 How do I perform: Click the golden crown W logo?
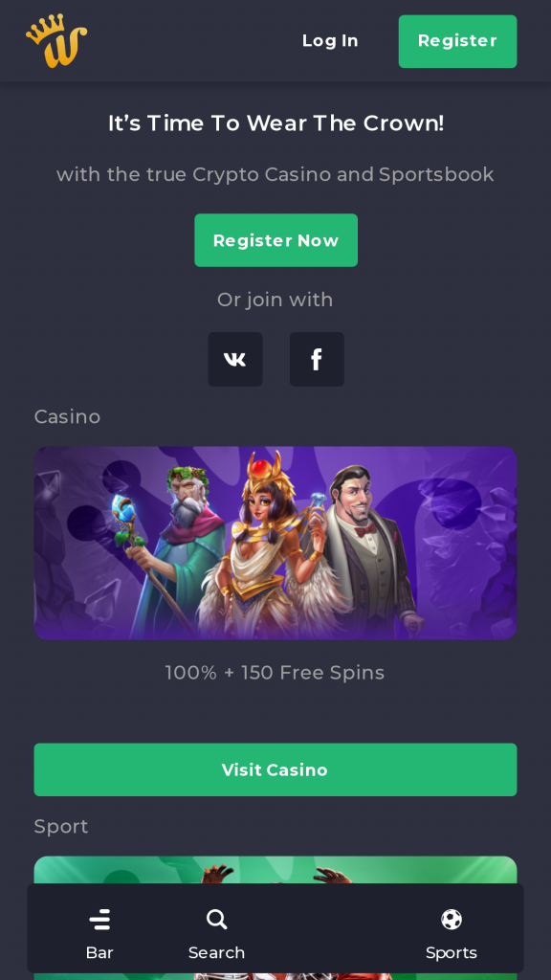[56, 40]
